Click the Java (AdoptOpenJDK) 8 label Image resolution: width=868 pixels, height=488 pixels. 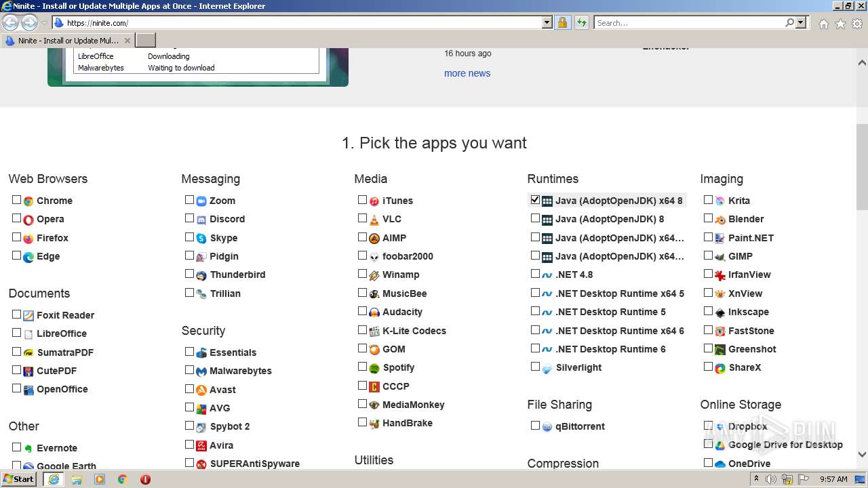610,220
